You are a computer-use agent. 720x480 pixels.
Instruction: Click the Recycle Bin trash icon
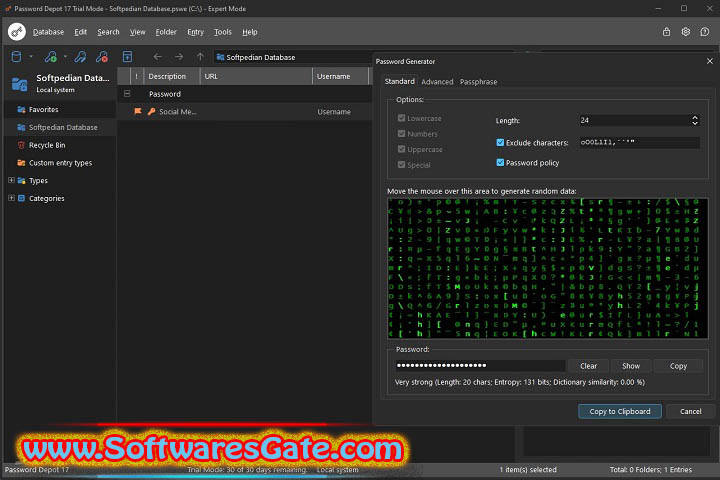[21, 145]
